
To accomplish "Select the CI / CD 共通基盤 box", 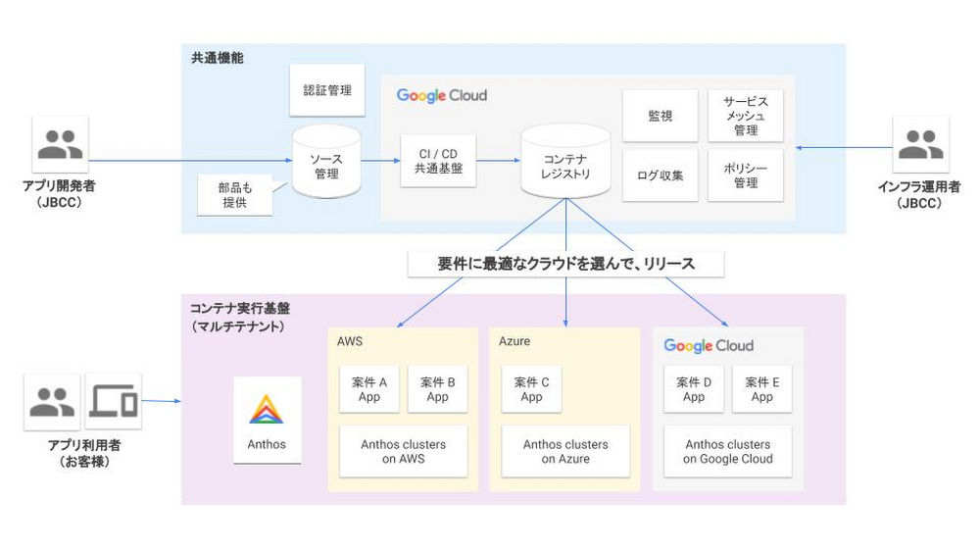I will [438, 161].
